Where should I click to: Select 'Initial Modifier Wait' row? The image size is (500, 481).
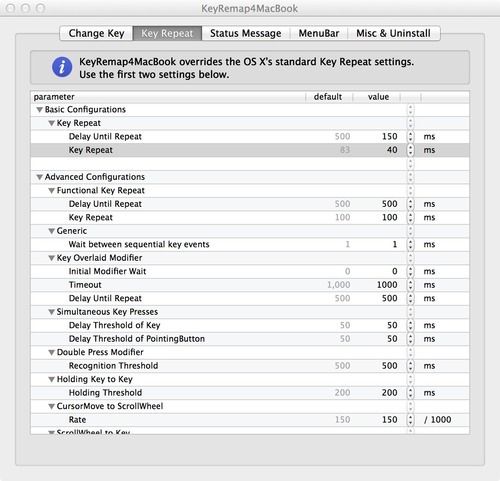[x=250, y=271]
